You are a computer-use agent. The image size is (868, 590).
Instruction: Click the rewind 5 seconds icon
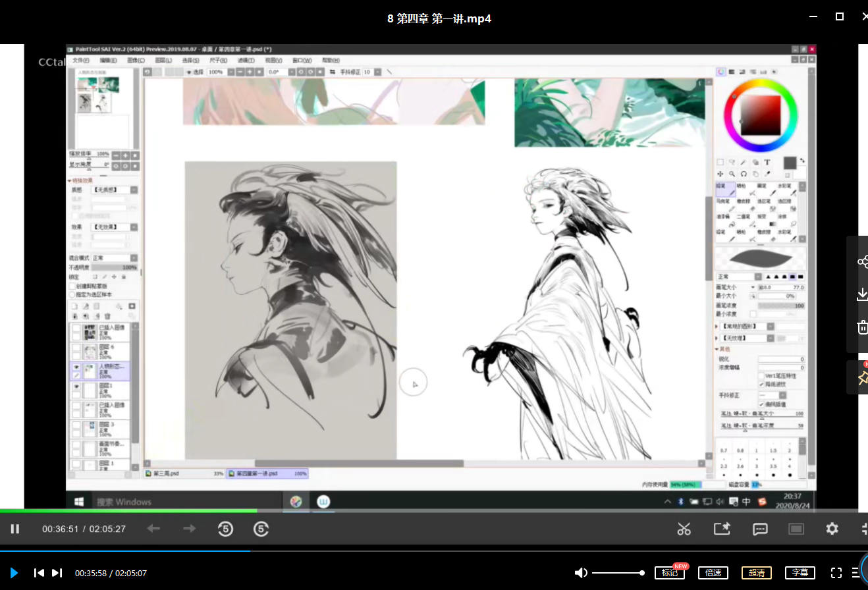(225, 529)
